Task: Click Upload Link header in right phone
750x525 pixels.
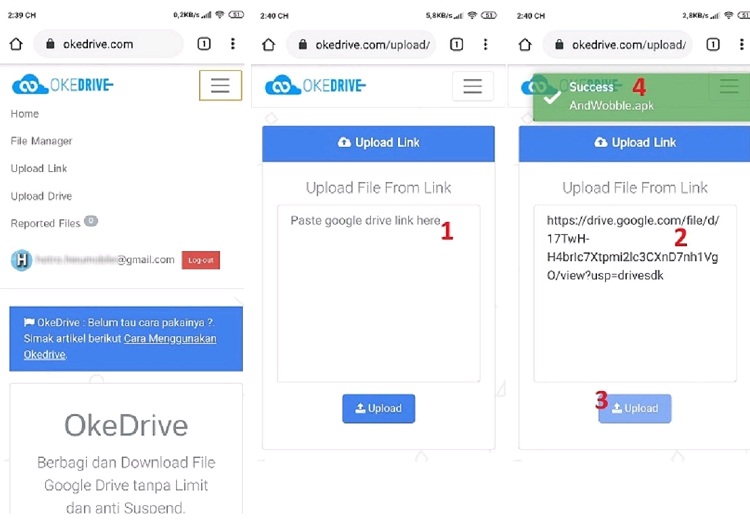Action: [634, 142]
